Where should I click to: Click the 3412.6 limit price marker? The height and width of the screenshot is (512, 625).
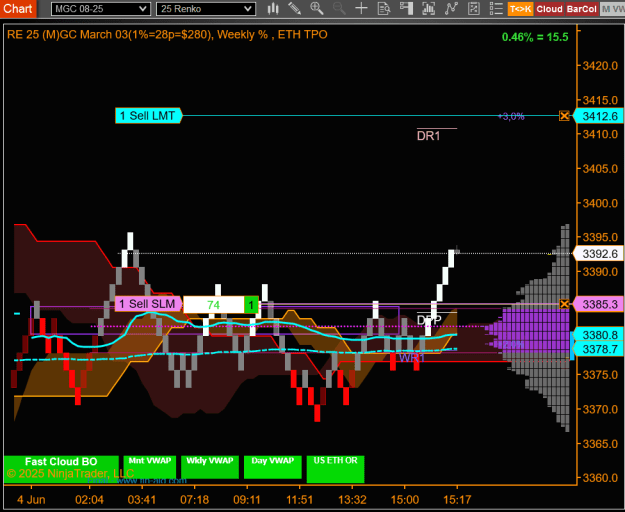pos(598,116)
